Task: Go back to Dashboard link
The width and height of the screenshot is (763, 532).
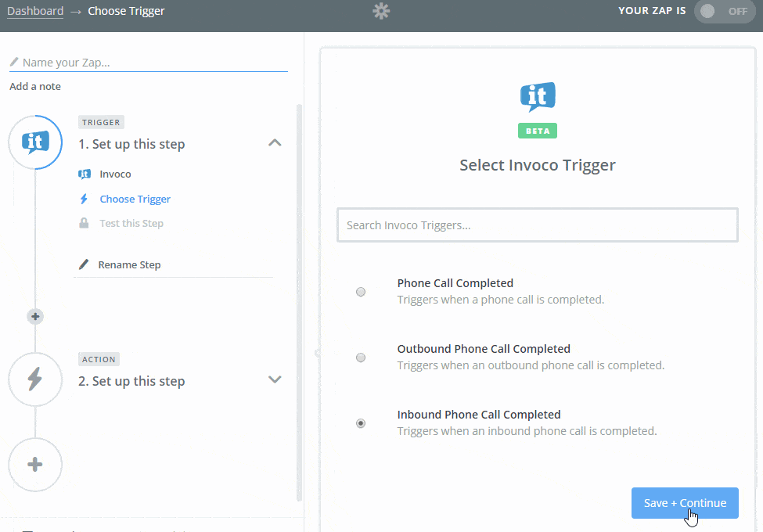Action: pos(35,11)
